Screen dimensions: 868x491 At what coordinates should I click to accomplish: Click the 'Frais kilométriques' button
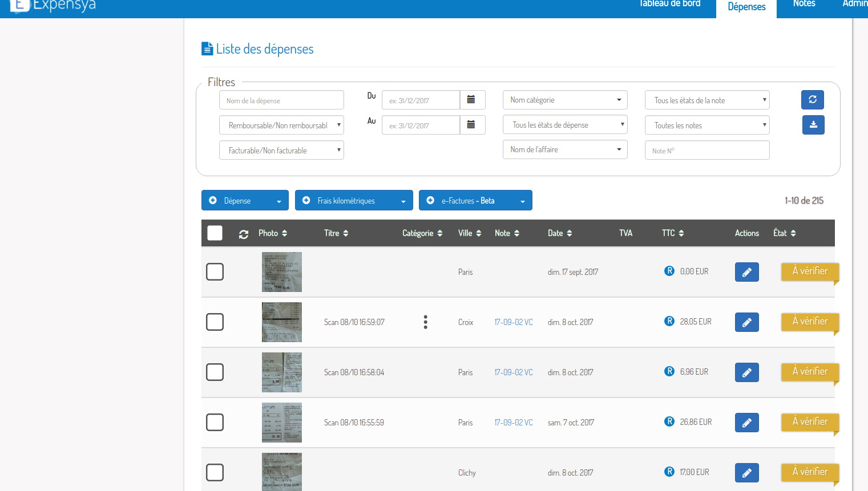point(353,201)
